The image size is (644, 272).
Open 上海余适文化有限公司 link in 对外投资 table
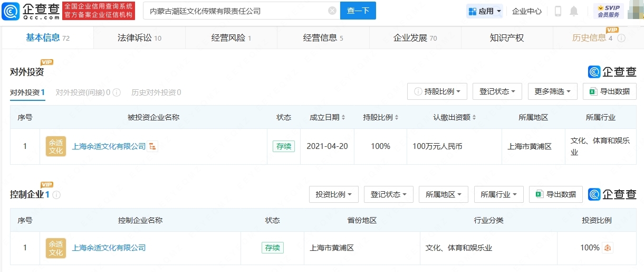tap(109, 146)
